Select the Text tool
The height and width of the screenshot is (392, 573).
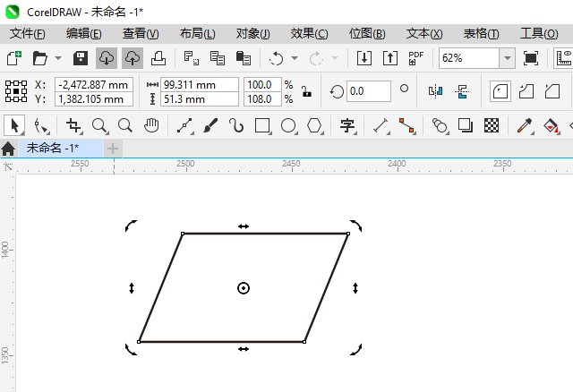tap(347, 125)
